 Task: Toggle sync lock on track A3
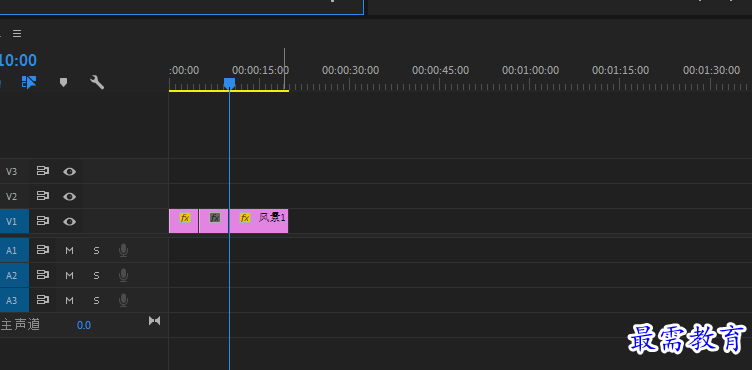(43, 300)
